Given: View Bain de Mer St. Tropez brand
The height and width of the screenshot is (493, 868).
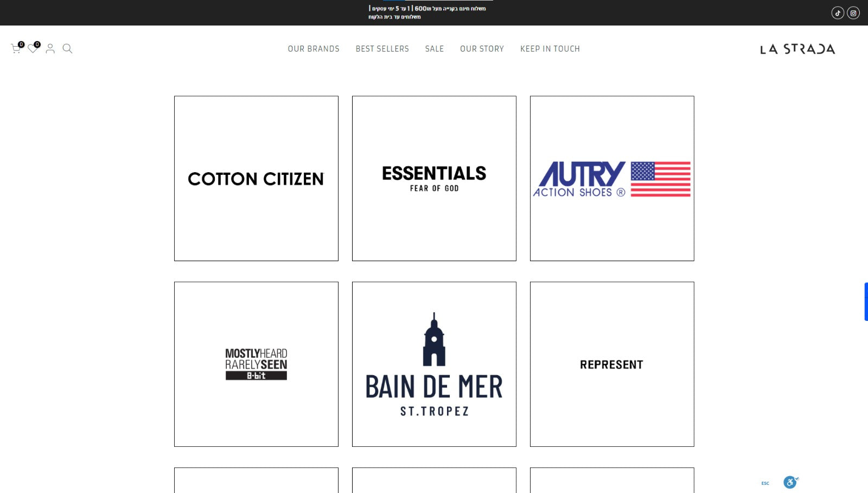Looking at the screenshot, I should tap(434, 364).
